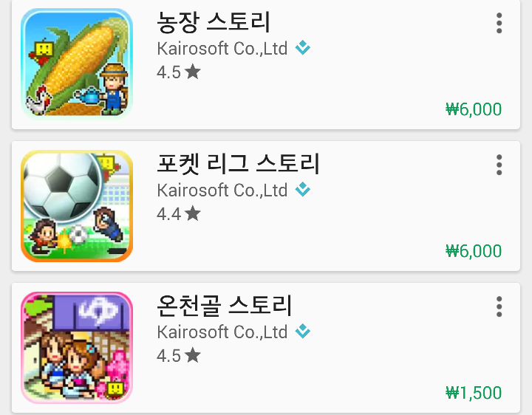532x415 pixels.
Task: Tap the ₩1,500 price of 온천골 스토리
Action: (x=474, y=393)
